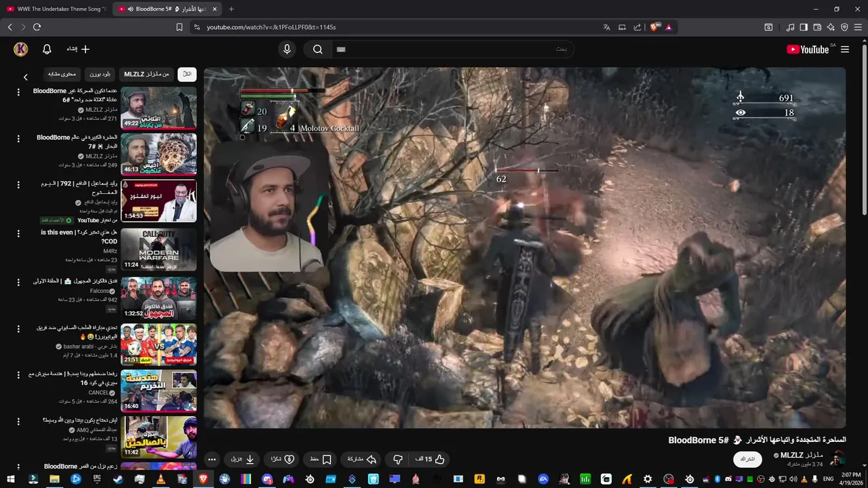Image resolution: width=868 pixels, height=488 pixels.
Task: Click the Share (مشاركة) button
Action: [x=361, y=459]
